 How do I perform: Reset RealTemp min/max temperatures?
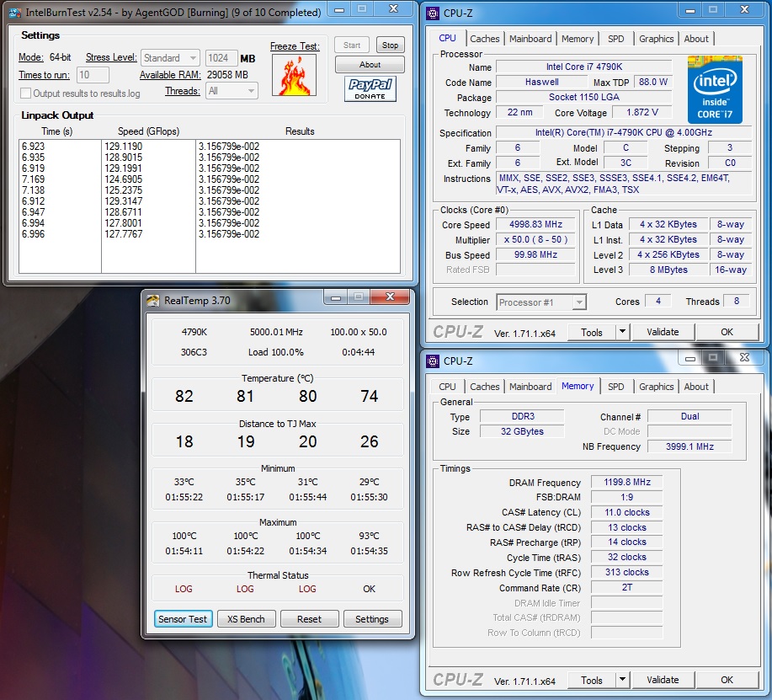[x=309, y=619]
